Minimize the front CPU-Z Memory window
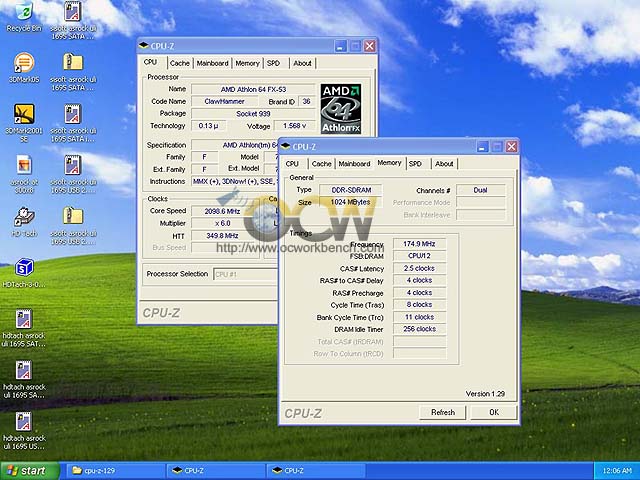 (x=482, y=147)
